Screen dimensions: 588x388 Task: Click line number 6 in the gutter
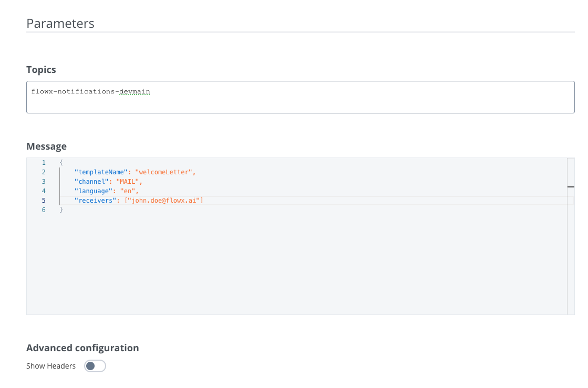pyautogui.click(x=44, y=209)
